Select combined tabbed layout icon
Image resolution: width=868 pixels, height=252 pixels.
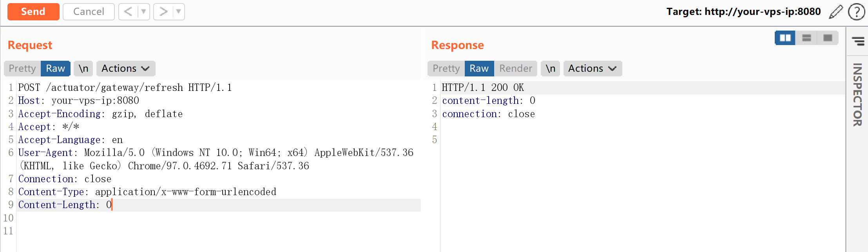point(828,38)
